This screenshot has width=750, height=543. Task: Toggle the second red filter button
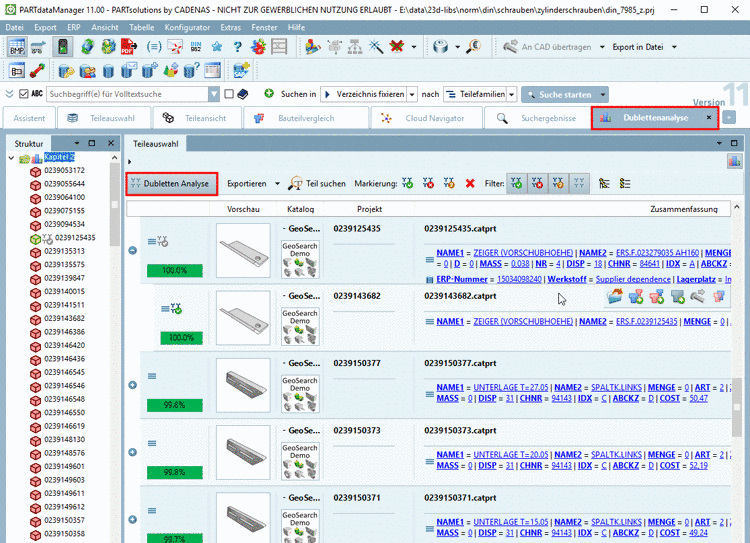538,184
